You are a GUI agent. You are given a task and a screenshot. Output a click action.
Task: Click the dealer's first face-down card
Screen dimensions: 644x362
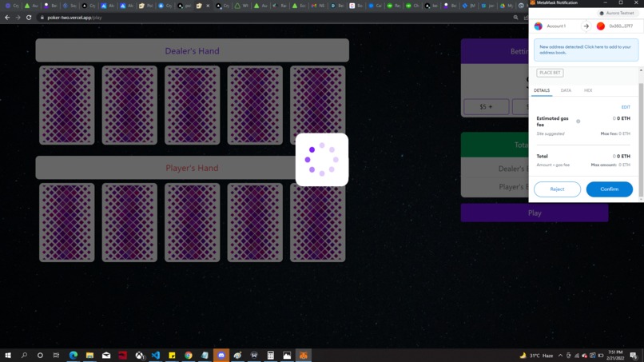[x=67, y=105]
